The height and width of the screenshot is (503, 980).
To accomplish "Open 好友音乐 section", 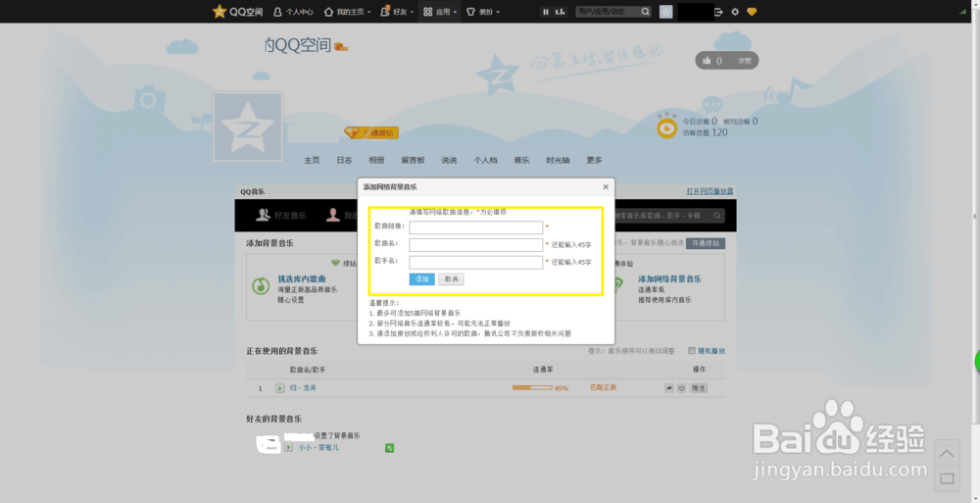I will pos(281,215).
